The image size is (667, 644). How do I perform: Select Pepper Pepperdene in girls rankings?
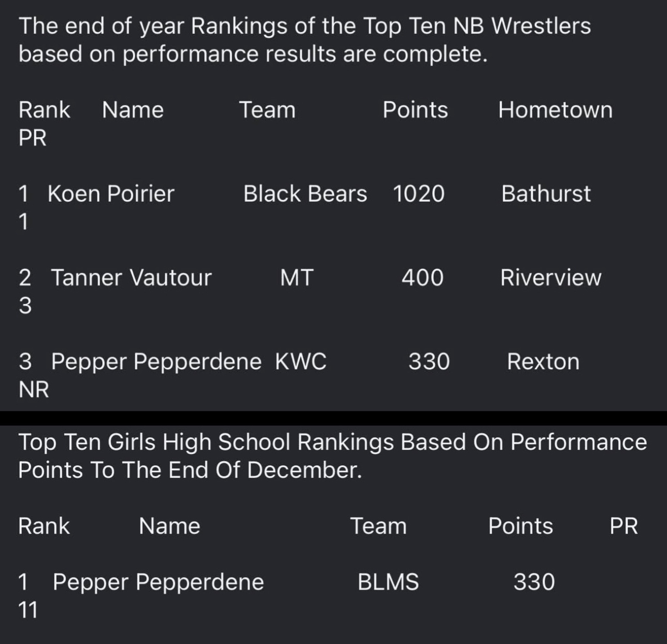click(x=158, y=582)
